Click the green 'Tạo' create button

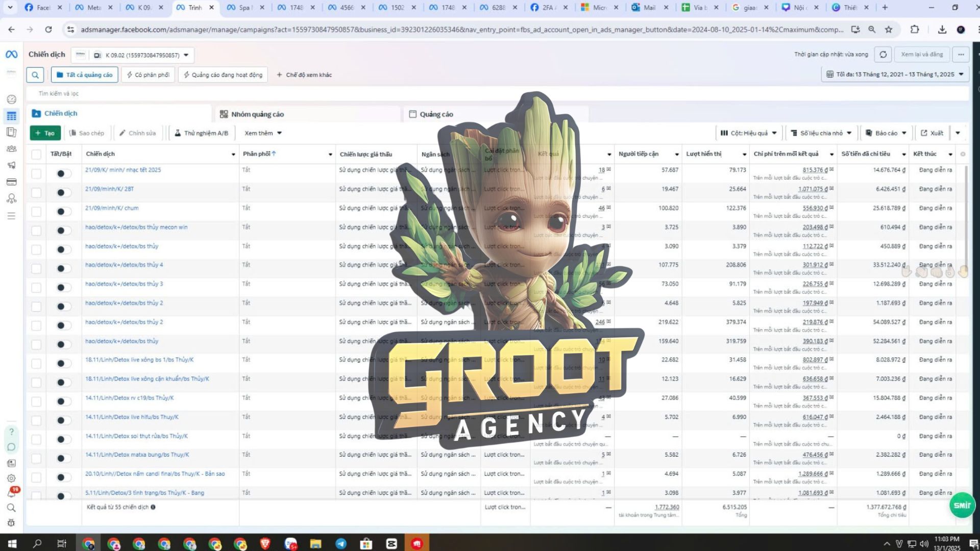tap(45, 133)
